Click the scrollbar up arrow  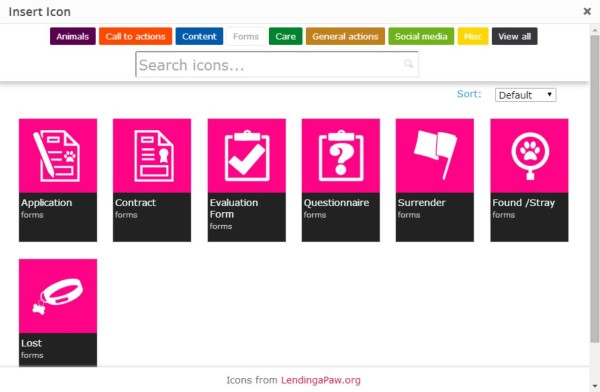click(594, 30)
